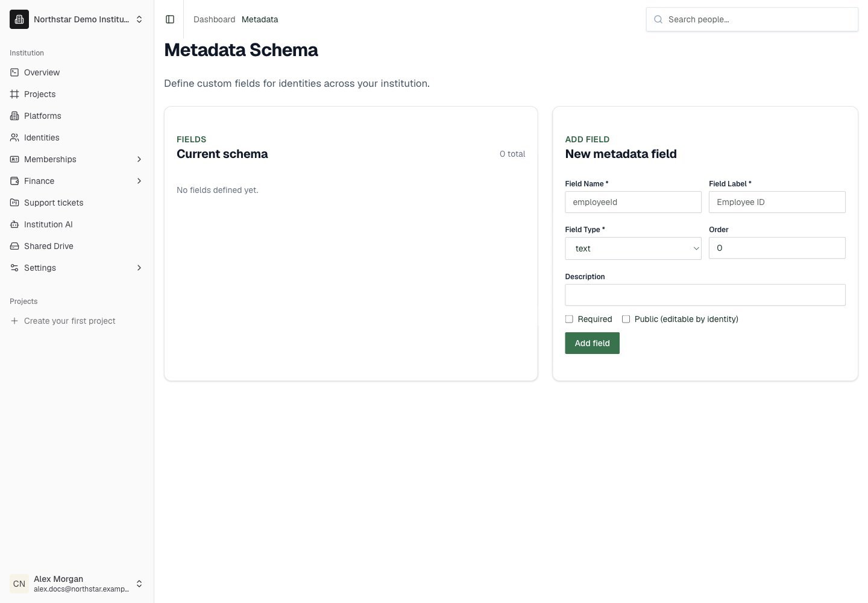
Task: Select Projects in the sidebar
Action: pyautogui.click(x=77, y=94)
